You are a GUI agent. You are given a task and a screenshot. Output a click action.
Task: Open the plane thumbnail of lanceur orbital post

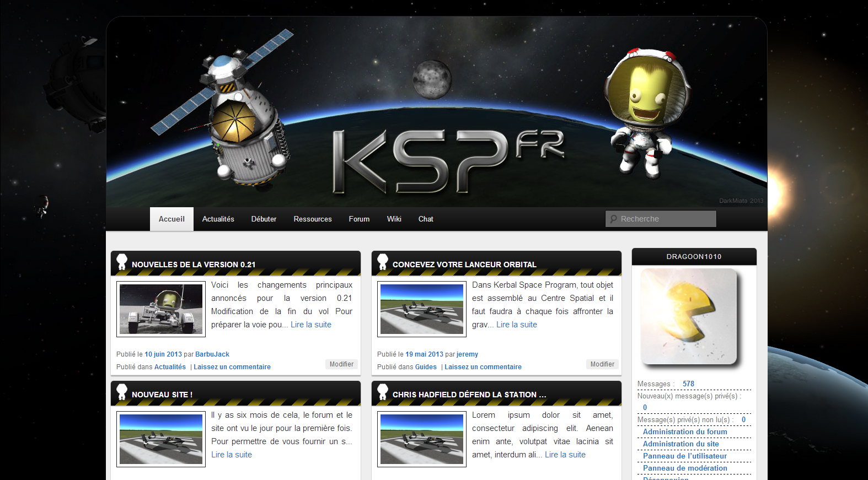[x=422, y=309]
